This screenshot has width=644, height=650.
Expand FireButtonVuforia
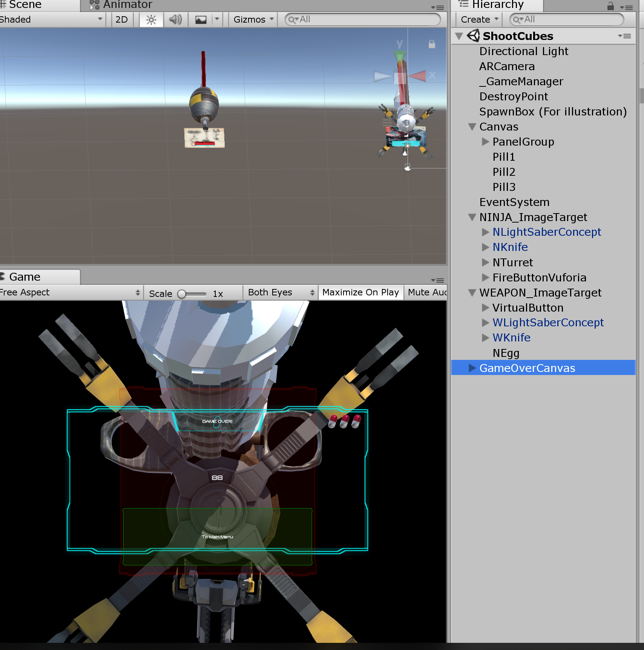485,278
